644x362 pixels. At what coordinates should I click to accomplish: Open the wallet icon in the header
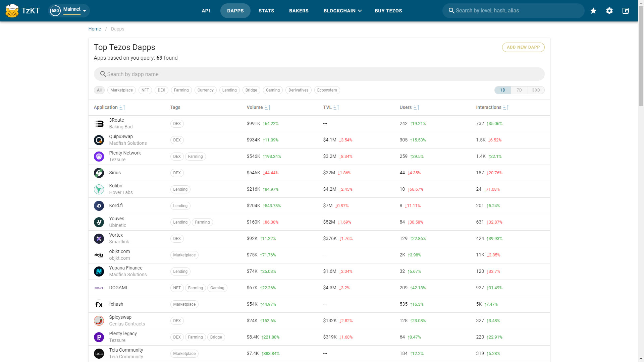click(626, 10)
